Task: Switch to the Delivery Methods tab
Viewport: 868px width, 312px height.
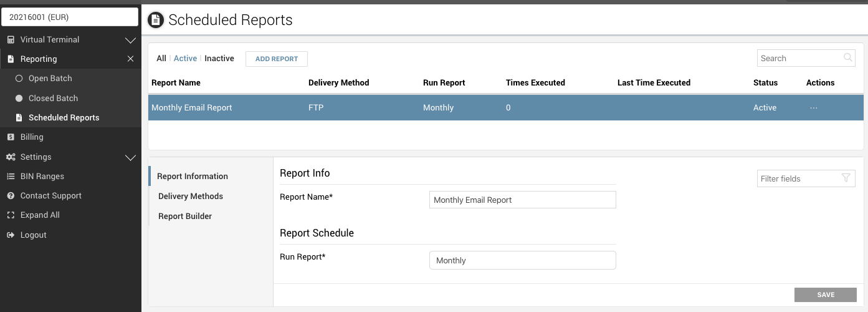Action: pos(191,196)
